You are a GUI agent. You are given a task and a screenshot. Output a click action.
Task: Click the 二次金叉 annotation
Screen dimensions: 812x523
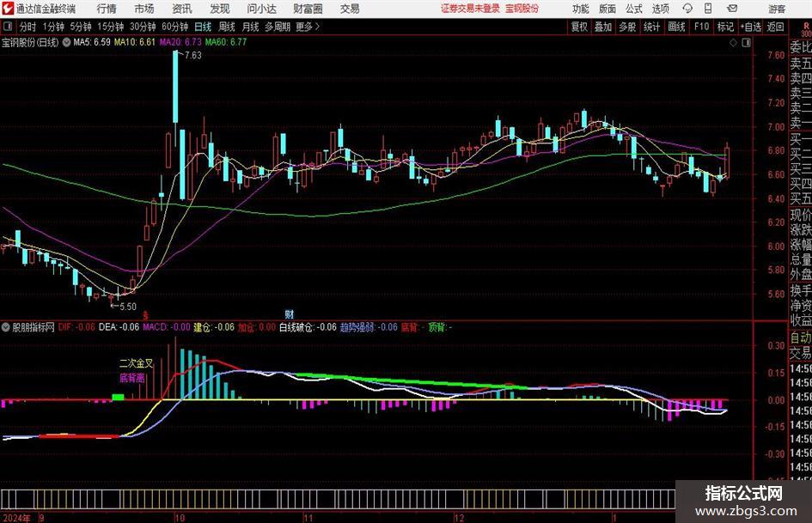coord(137,363)
